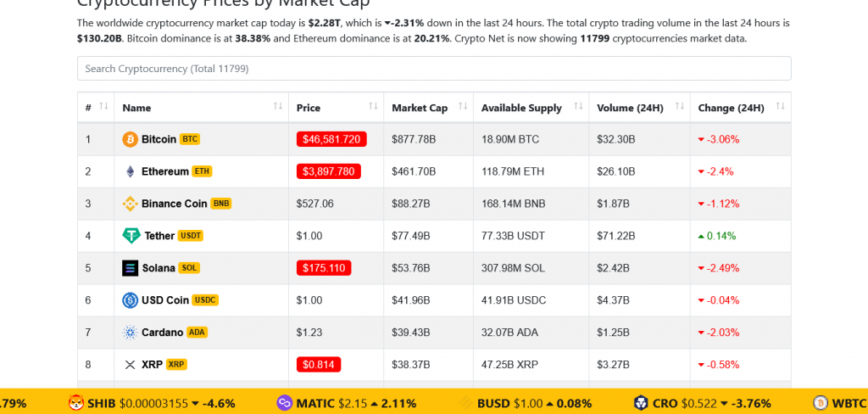Open the Ethereum name link
Viewport: 868px width, 414px height.
164,171
